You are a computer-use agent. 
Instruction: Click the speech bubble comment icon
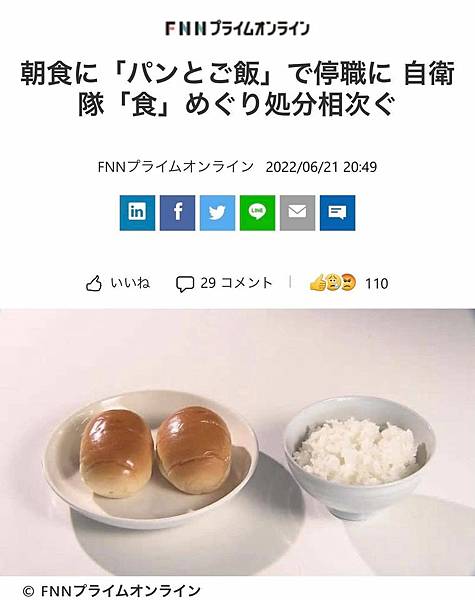pos(184,284)
